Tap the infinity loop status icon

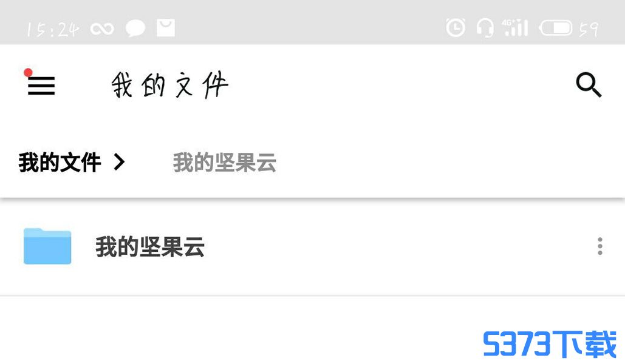102,29
